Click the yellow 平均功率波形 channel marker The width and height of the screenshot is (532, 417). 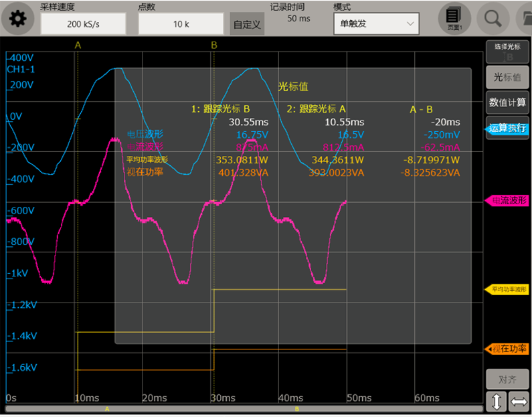pos(507,289)
